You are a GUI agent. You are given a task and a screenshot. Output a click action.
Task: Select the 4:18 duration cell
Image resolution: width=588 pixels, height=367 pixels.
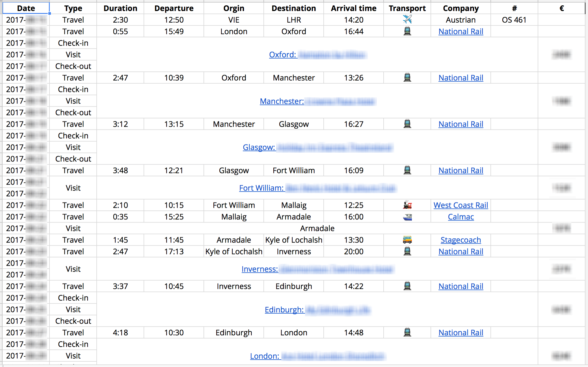point(120,333)
